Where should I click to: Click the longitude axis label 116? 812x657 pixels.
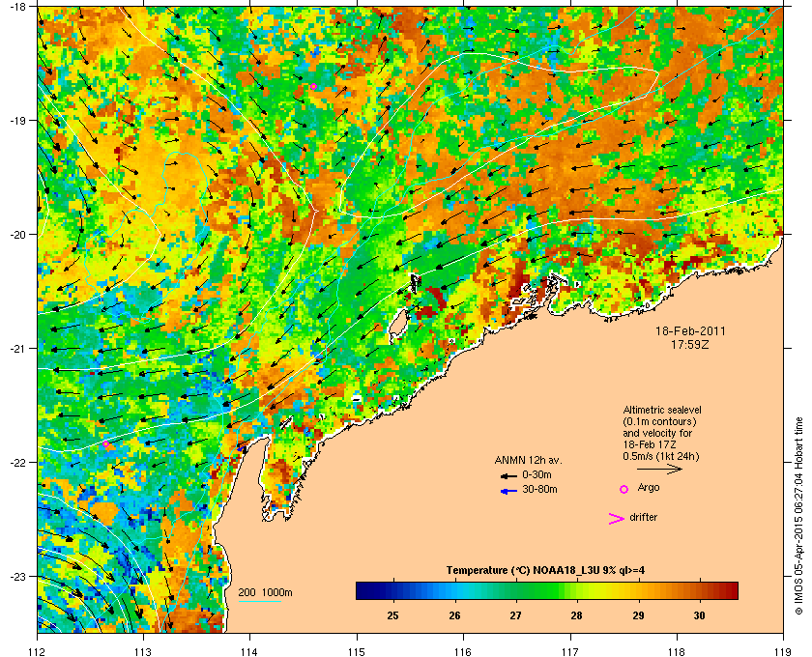click(463, 652)
